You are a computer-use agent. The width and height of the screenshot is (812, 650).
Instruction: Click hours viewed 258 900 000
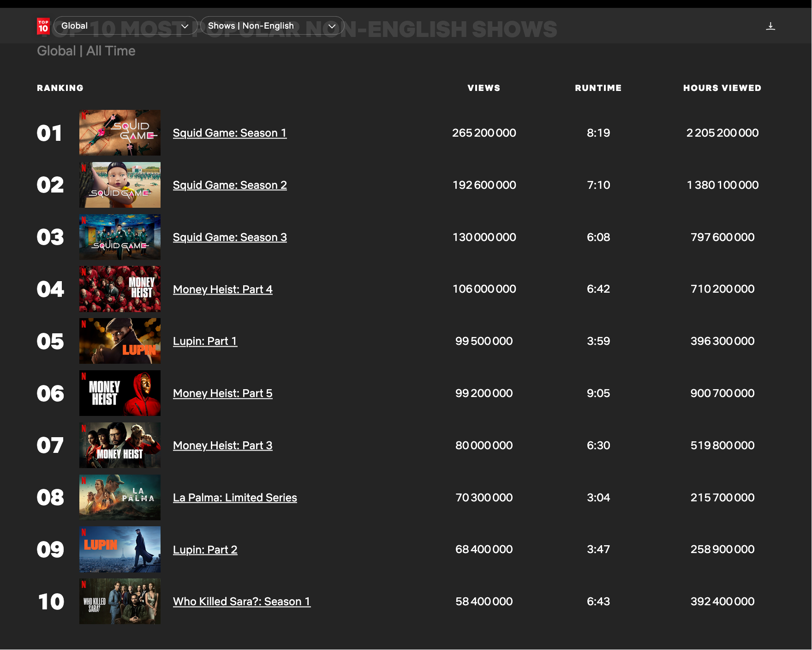(722, 549)
